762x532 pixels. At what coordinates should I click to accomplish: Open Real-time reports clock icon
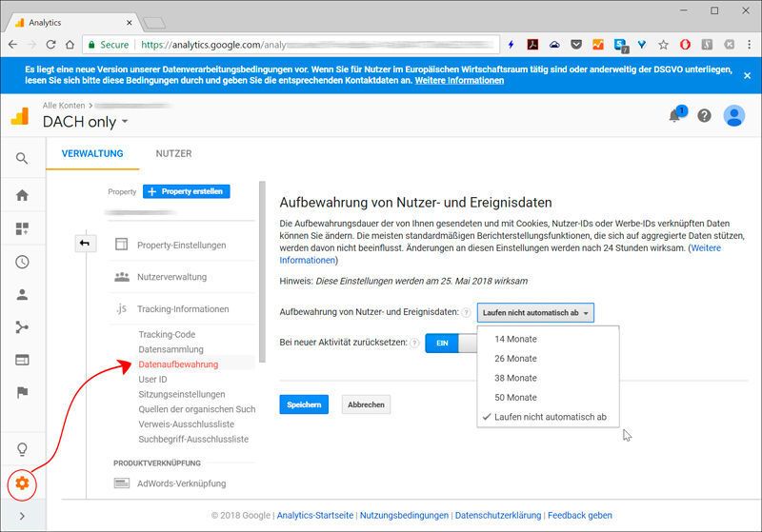coord(22,262)
